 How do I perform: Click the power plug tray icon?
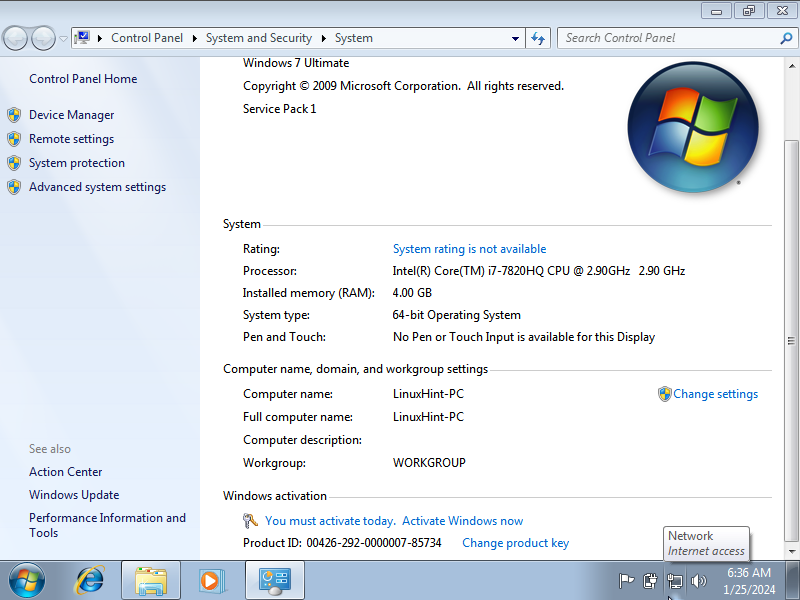[x=650, y=581]
